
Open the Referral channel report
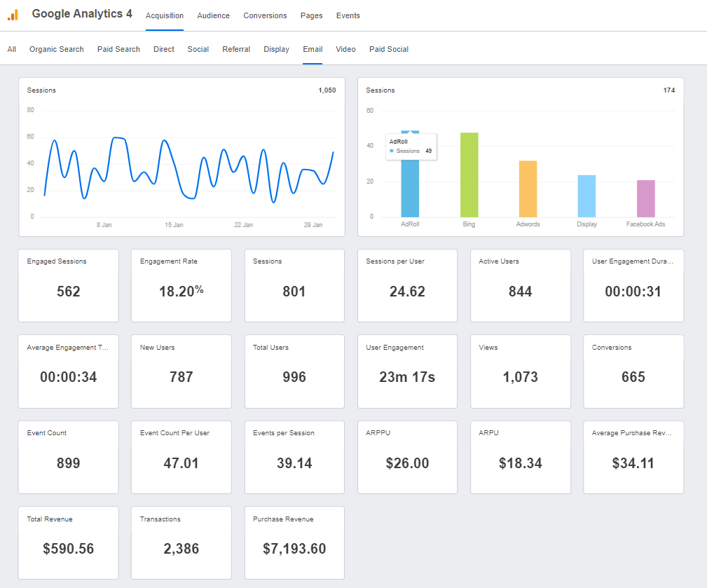[236, 49]
